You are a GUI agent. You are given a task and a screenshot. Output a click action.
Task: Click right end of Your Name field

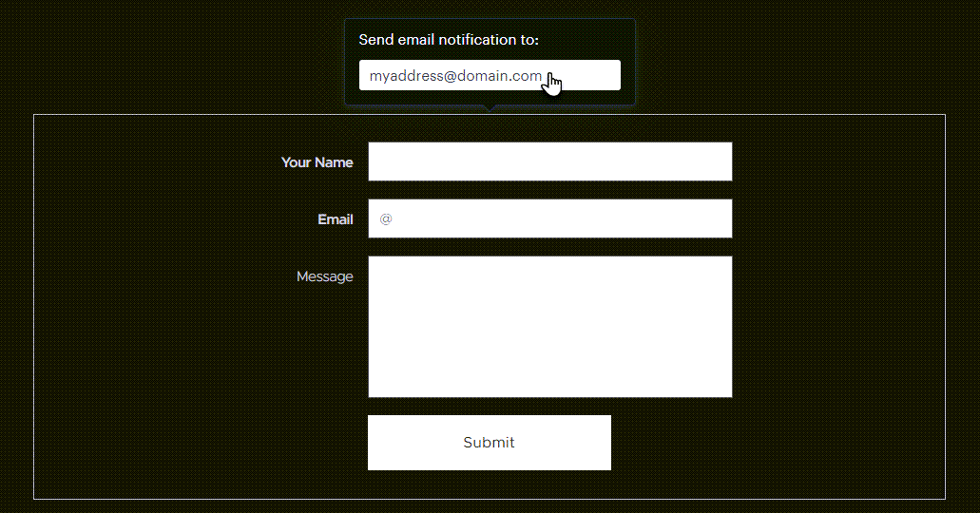pyautogui.click(x=700, y=161)
